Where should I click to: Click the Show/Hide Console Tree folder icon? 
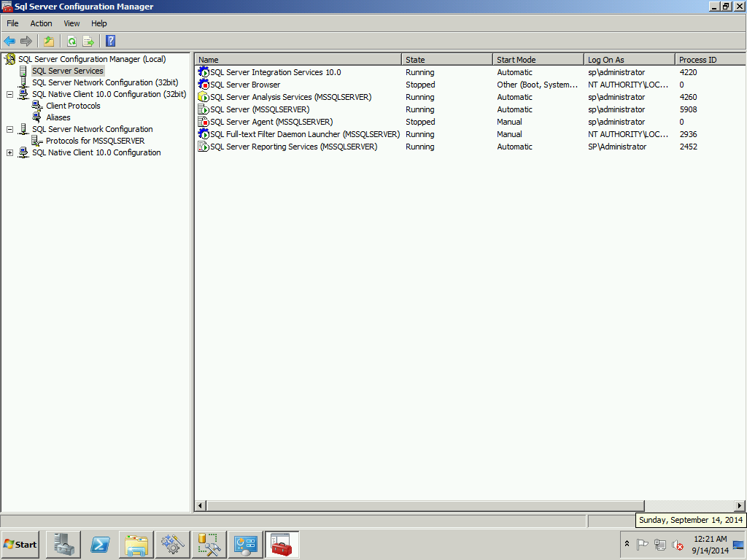pos(49,41)
